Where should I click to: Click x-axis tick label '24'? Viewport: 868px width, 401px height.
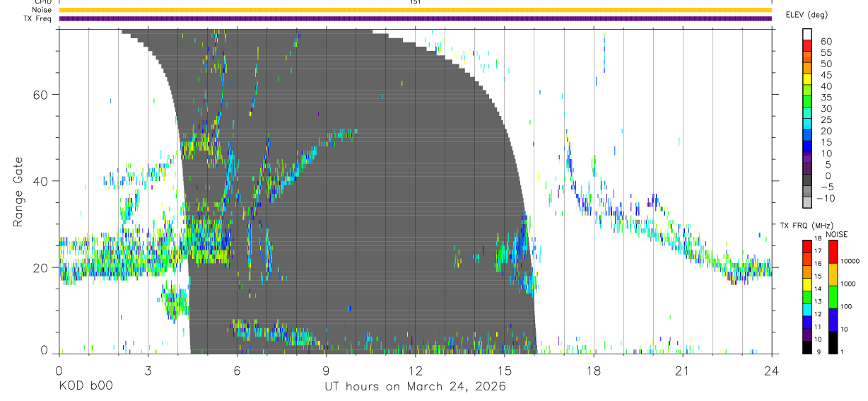771,371
